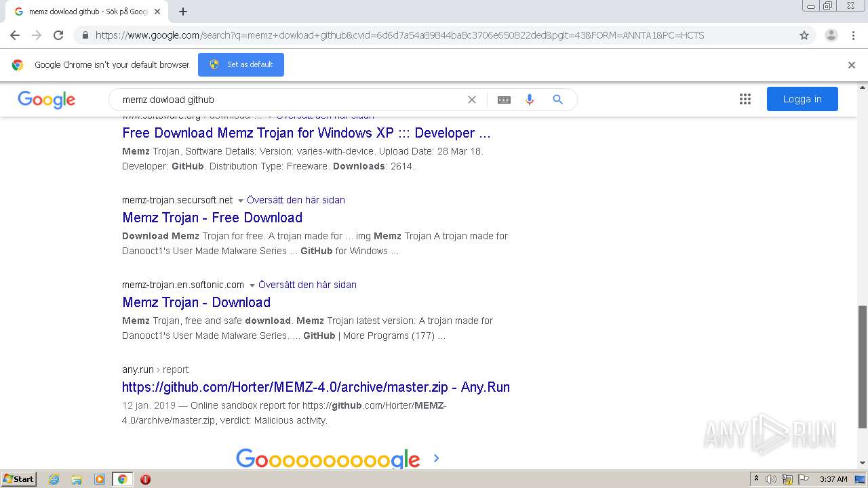Go back to the previous page

click(x=15, y=35)
